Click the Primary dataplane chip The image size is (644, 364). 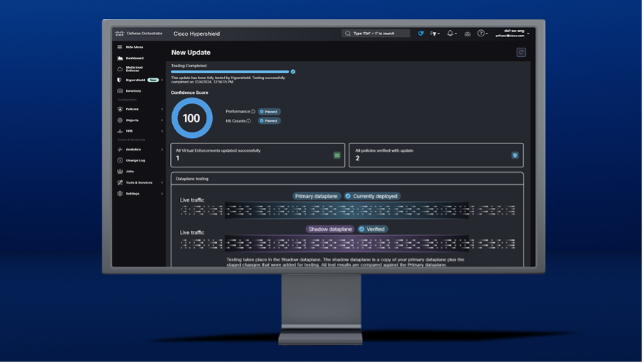(x=316, y=197)
